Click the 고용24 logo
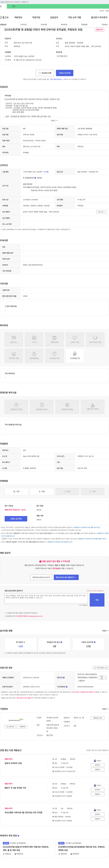 pyautogui.click(x=4, y=17)
